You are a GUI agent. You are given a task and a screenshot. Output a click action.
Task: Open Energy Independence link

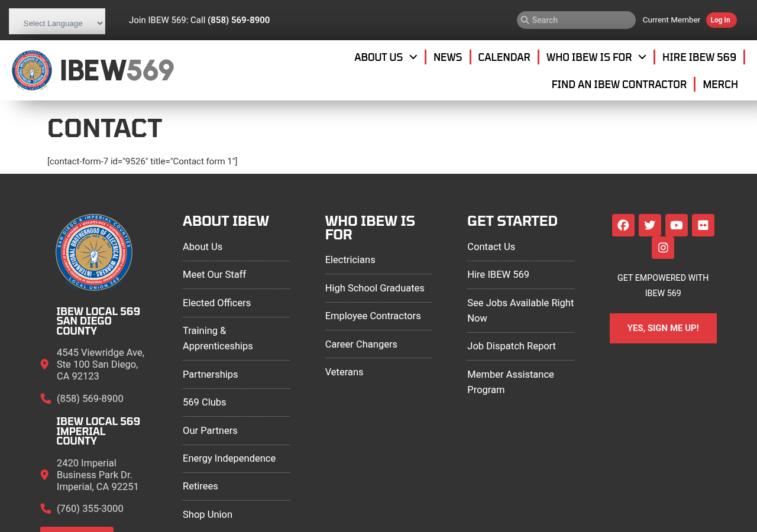[x=229, y=459]
